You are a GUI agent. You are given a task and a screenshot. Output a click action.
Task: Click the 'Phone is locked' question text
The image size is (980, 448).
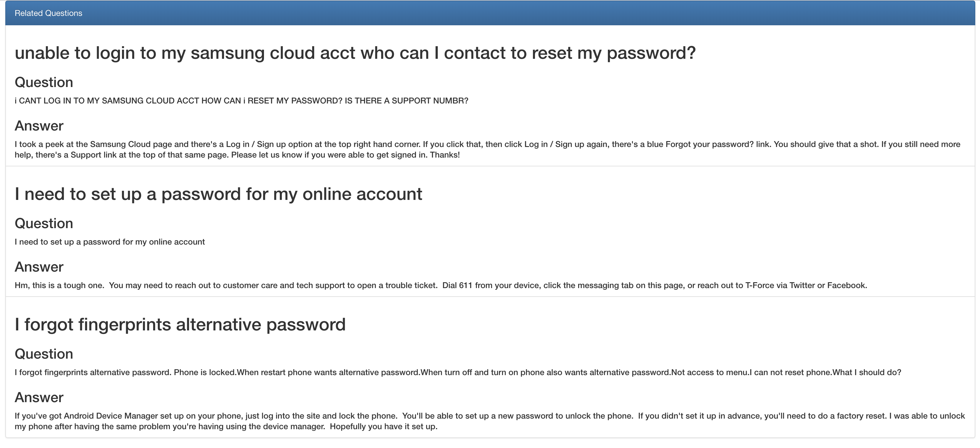(x=458, y=372)
